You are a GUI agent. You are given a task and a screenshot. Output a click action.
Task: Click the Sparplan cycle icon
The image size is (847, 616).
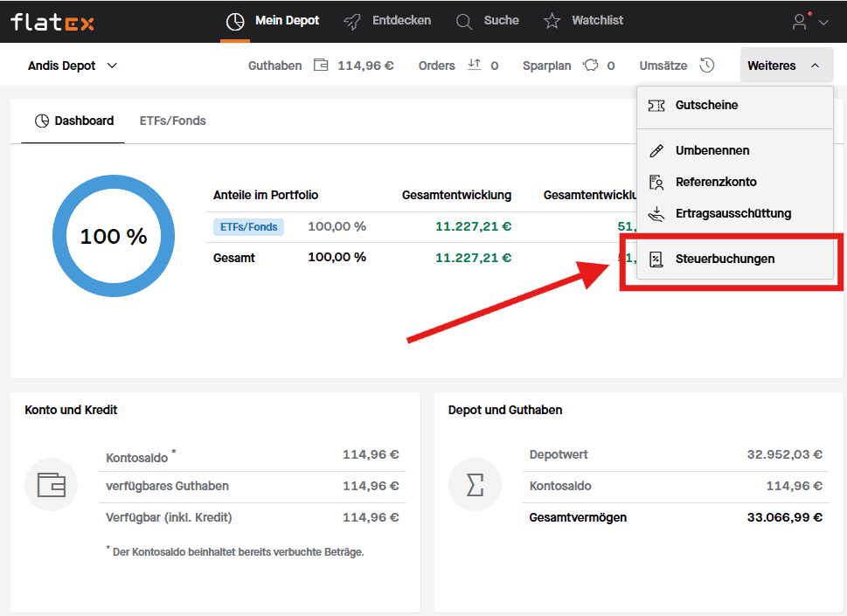coord(591,66)
